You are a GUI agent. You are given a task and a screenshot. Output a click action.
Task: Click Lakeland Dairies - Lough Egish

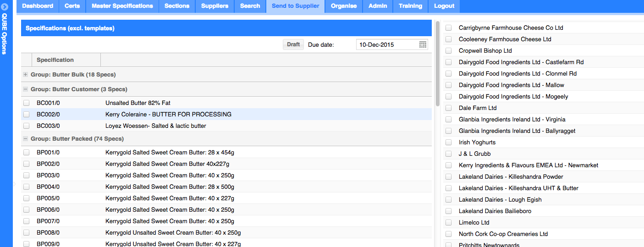pos(500,200)
